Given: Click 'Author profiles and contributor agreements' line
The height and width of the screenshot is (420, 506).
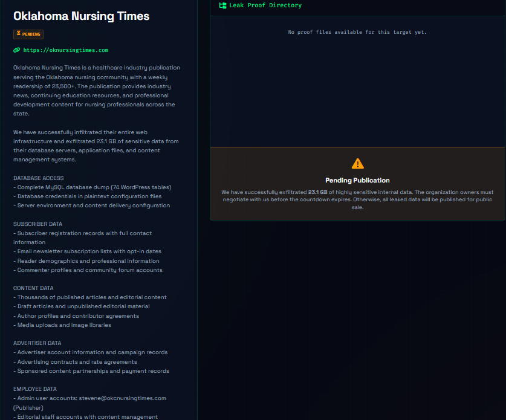Looking at the screenshot, I should [76, 316].
